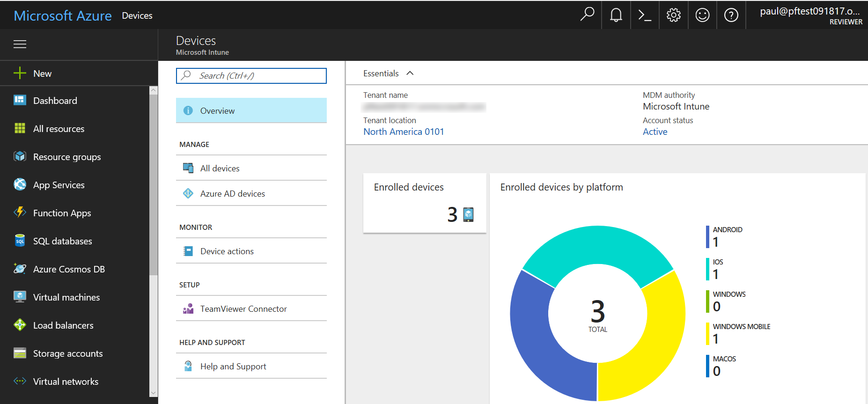Click the Active account status link
The image size is (868, 404).
click(x=655, y=132)
